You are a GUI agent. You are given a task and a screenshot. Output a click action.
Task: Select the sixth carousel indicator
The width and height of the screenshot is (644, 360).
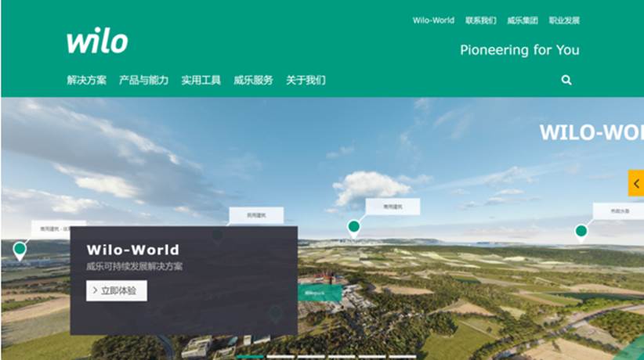(403, 357)
